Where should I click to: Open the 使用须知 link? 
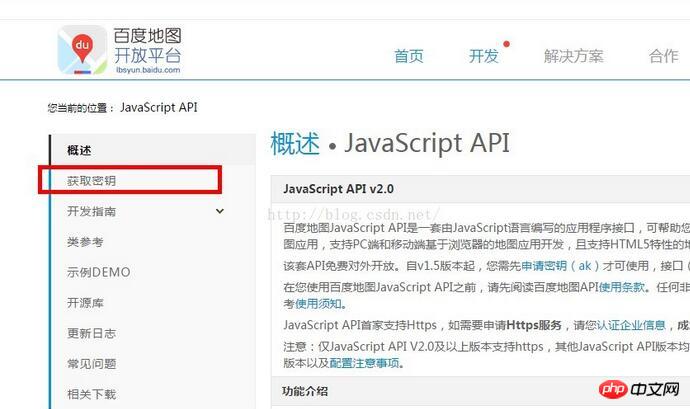(x=318, y=304)
